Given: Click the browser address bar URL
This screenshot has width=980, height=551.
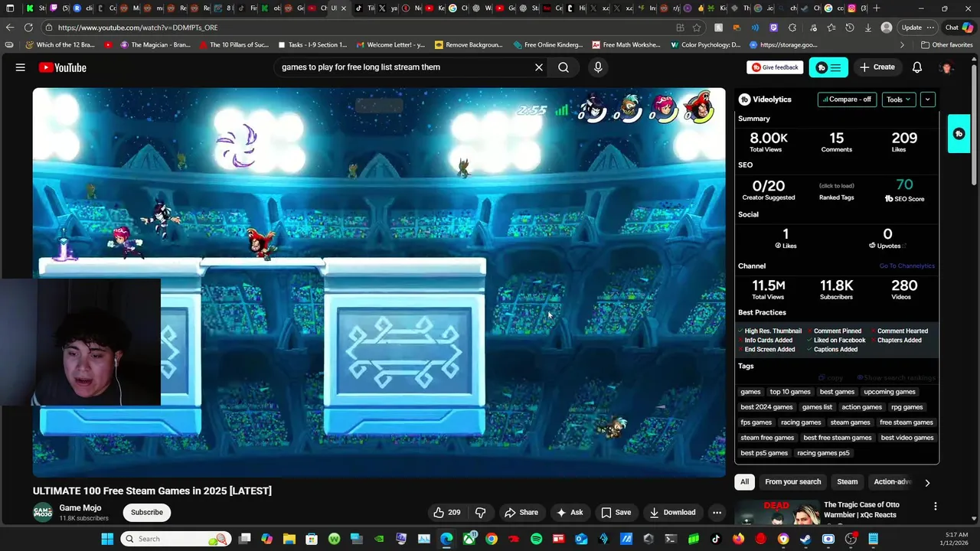Looking at the screenshot, I should tap(138, 28).
